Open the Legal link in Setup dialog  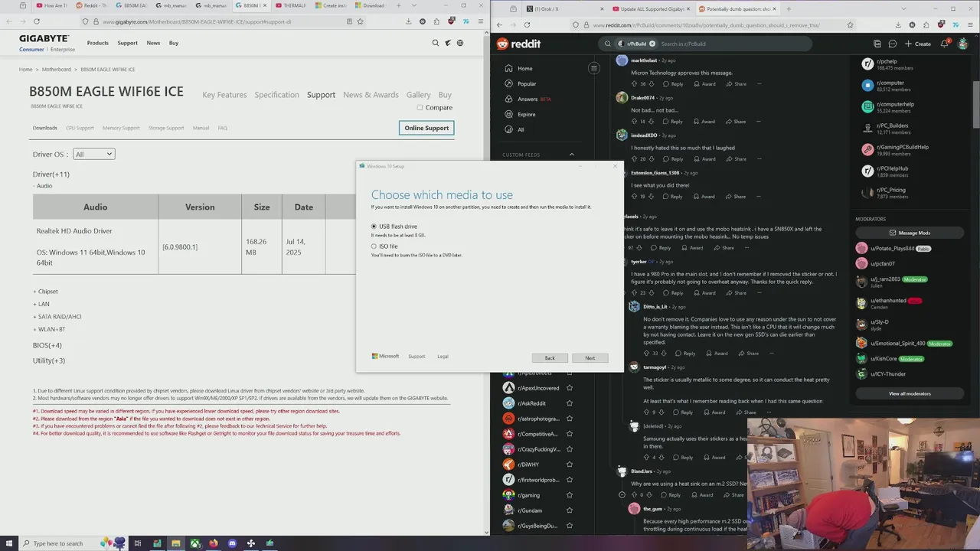click(x=443, y=357)
